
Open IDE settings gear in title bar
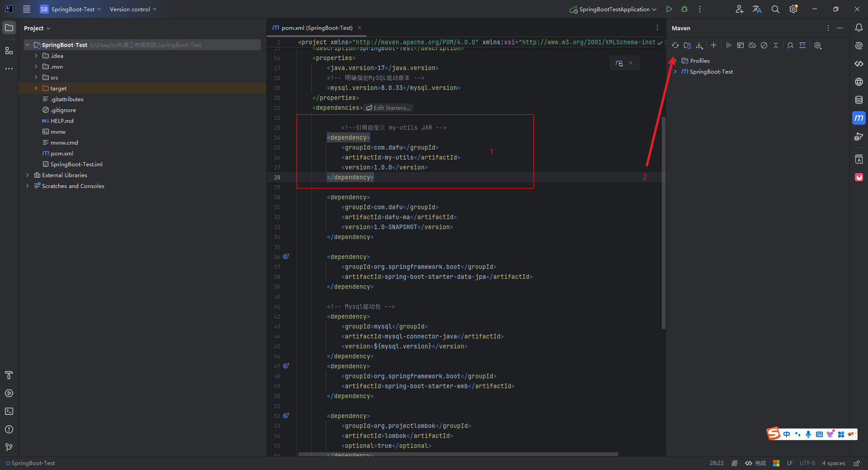793,9
